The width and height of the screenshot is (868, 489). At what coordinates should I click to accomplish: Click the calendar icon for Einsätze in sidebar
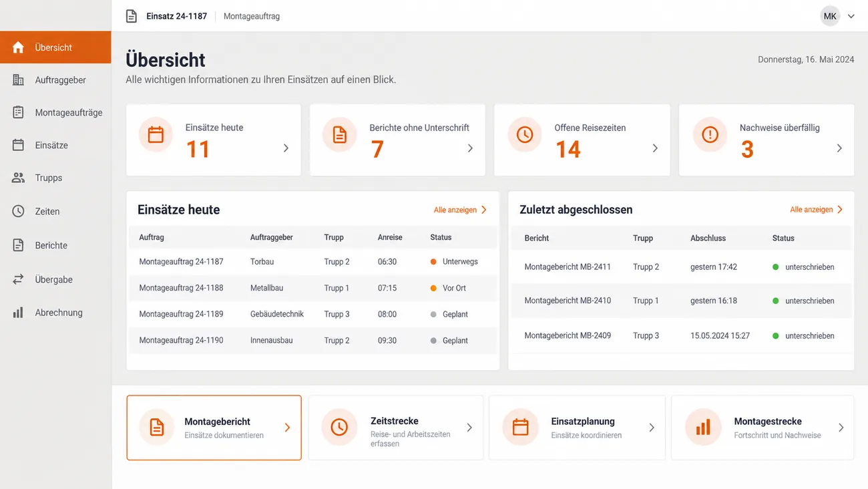point(18,145)
